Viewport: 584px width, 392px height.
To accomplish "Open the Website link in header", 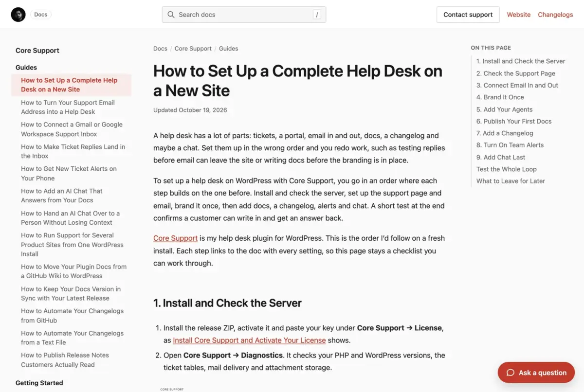I will pyautogui.click(x=519, y=15).
